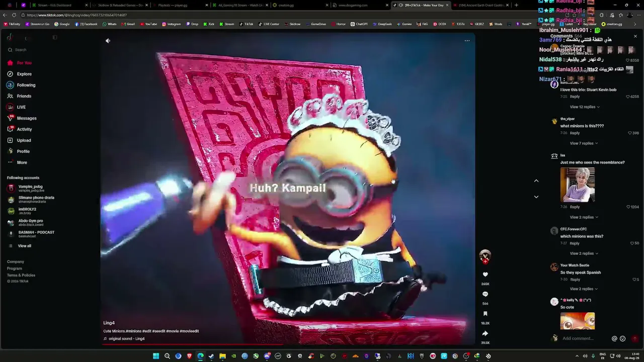Expand View 12 replies under the Stuart Kevin bob comment
The width and height of the screenshot is (644, 362).
(x=585, y=107)
